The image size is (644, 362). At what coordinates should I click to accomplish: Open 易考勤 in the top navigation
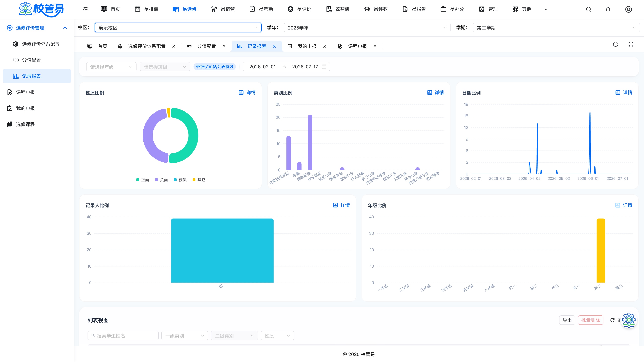[261, 9]
